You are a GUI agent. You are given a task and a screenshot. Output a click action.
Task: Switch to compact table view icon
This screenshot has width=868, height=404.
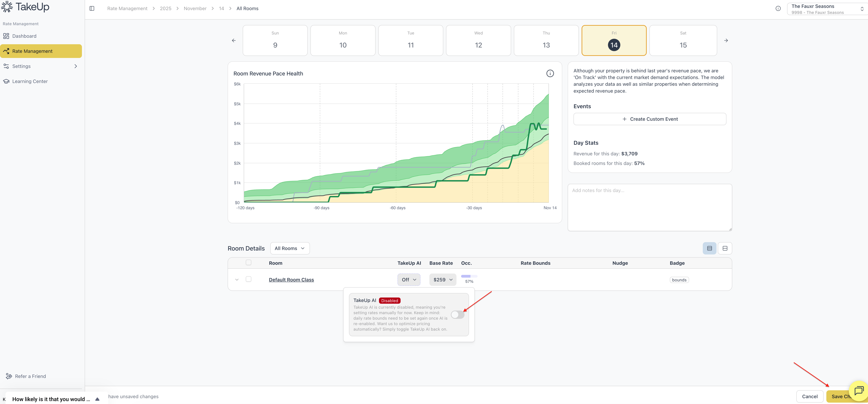(709, 248)
